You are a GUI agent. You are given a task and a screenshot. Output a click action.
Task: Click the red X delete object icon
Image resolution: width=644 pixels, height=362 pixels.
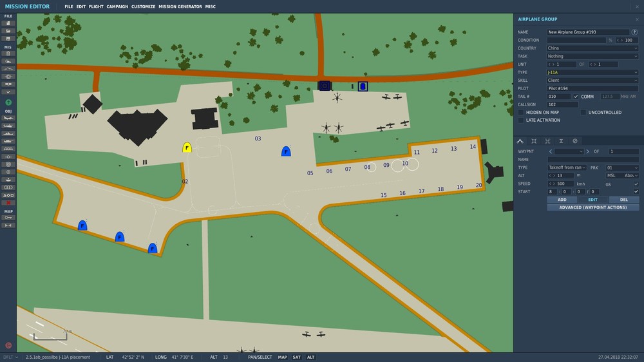click(8, 203)
